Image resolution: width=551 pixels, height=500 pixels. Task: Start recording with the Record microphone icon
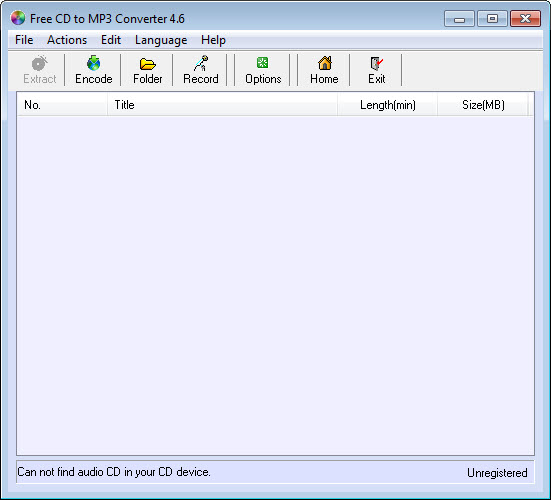pos(201,63)
